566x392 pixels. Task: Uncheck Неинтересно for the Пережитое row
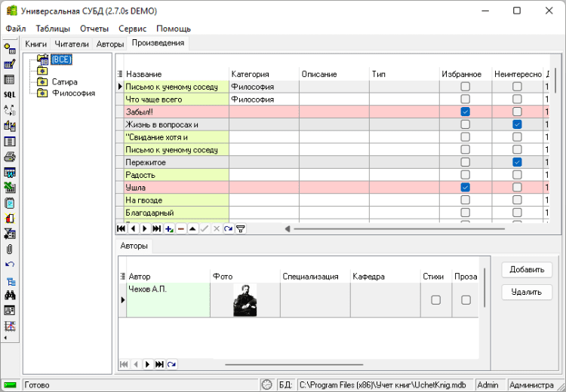pos(517,162)
